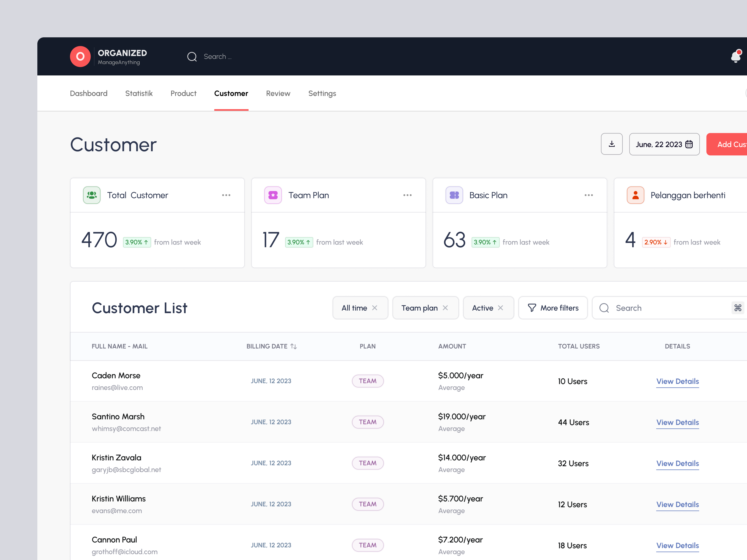Screen dimensions: 747x560
Task: Open the Review section
Action: point(278,93)
